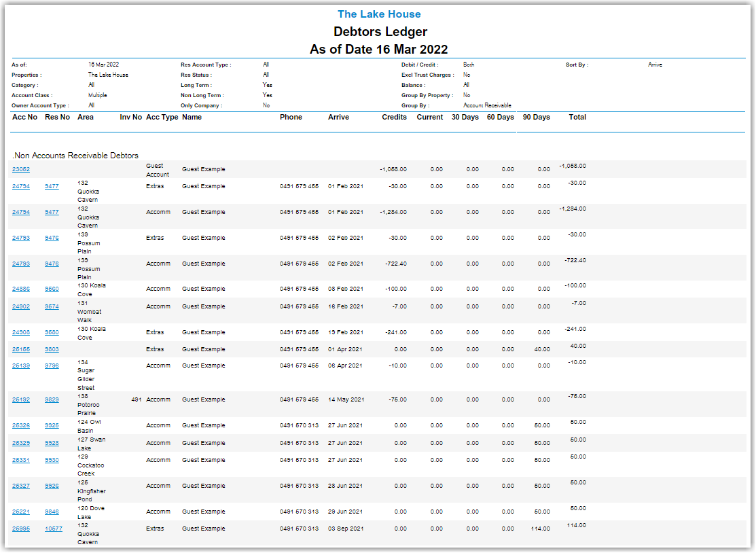Viewport: 756px width, 553px height.
Task: Open reservation link in the 19 Feb 2021 row
Action: tap(52, 333)
